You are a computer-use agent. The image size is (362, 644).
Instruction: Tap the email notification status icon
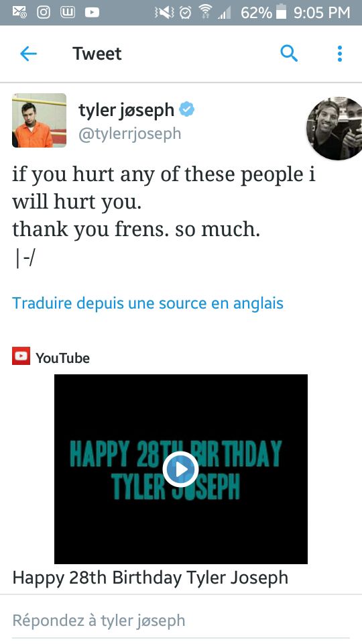(19, 12)
